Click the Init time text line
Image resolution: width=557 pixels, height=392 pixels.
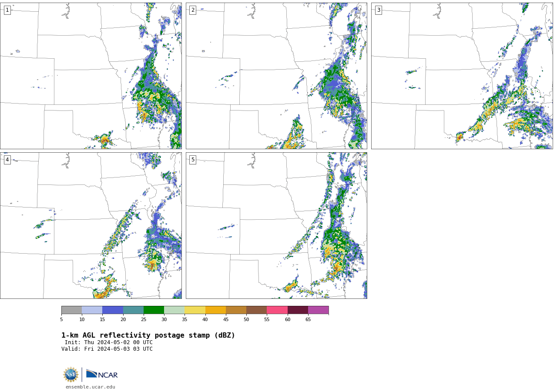[x=109, y=342]
